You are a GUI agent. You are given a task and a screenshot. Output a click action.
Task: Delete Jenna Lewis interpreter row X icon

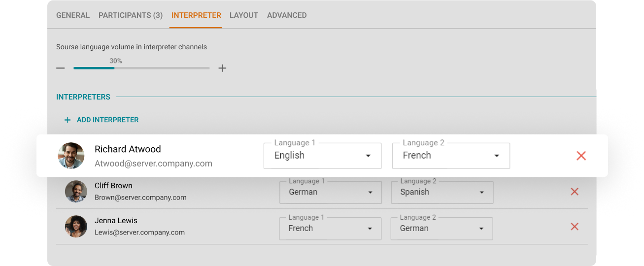pos(574,227)
